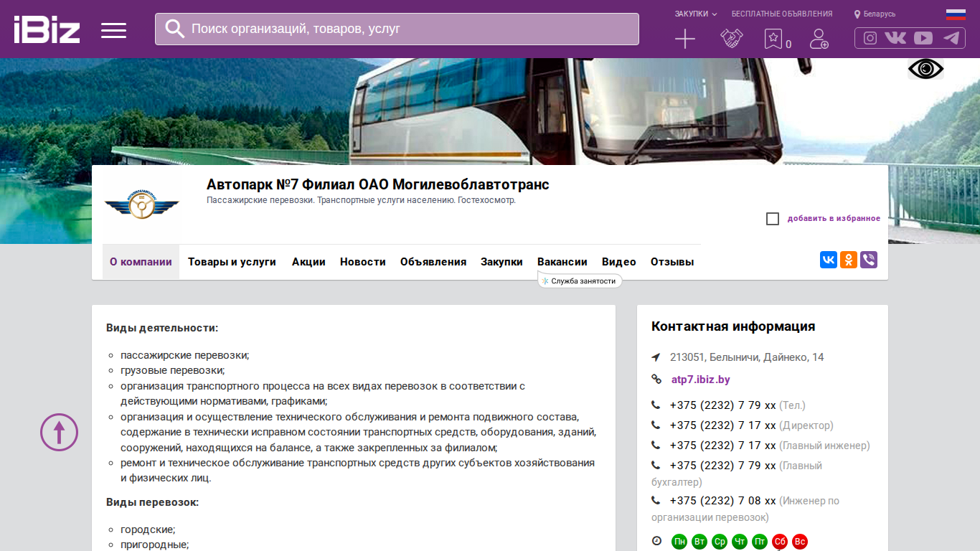Click phone icon beside Главный инженер number
The height and width of the screenshot is (551, 980).
tap(656, 446)
